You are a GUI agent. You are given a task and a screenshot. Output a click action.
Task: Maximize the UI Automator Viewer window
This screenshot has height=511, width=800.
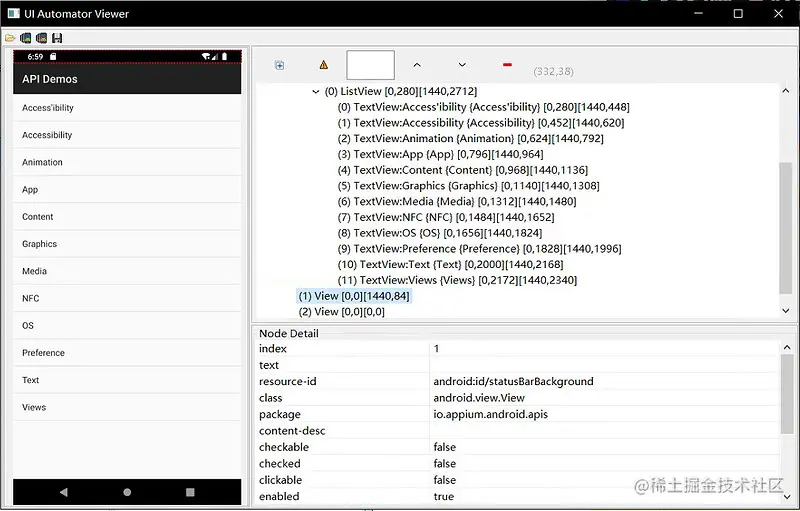pos(738,14)
